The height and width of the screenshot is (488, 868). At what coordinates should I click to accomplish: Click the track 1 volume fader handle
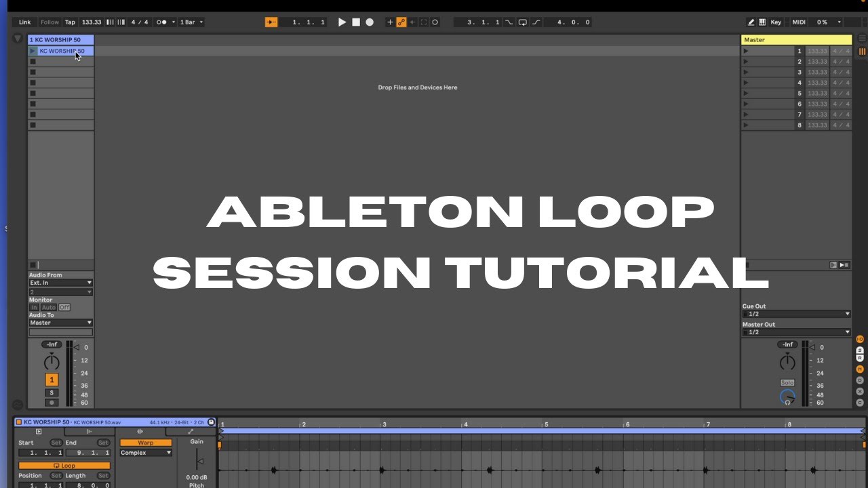click(76, 347)
